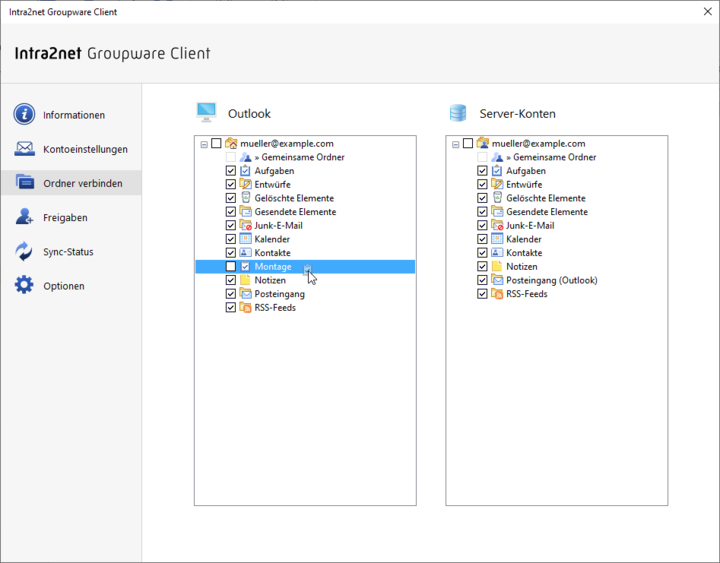Select Montage folder row in Outlook tree
Viewport: 720px width, 563px height.
(305, 266)
